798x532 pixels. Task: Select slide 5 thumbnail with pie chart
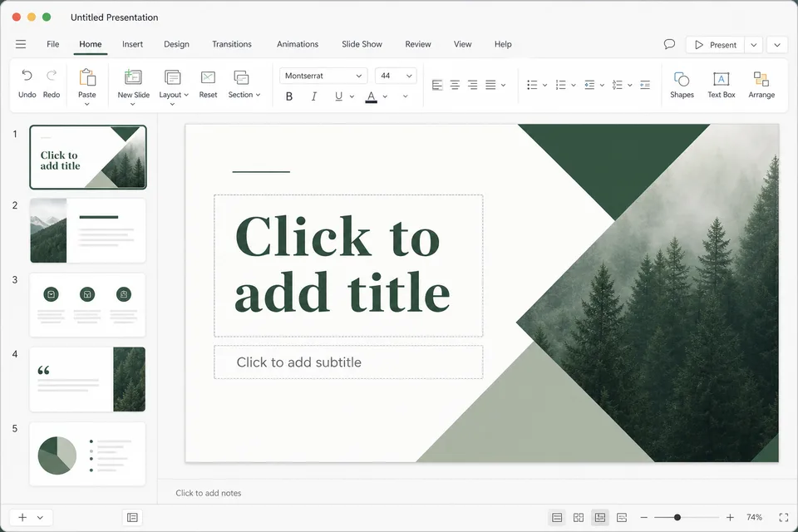click(x=87, y=454)
